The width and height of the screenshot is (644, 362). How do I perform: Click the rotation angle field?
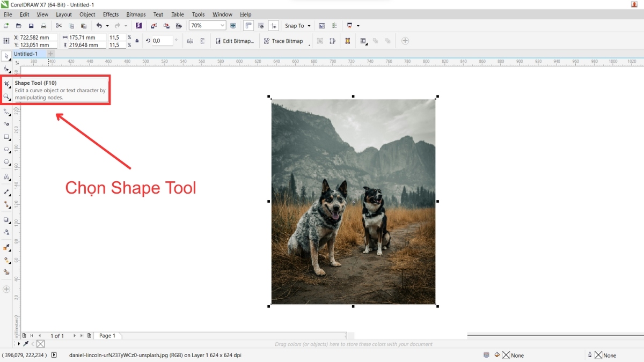point(162,41)
